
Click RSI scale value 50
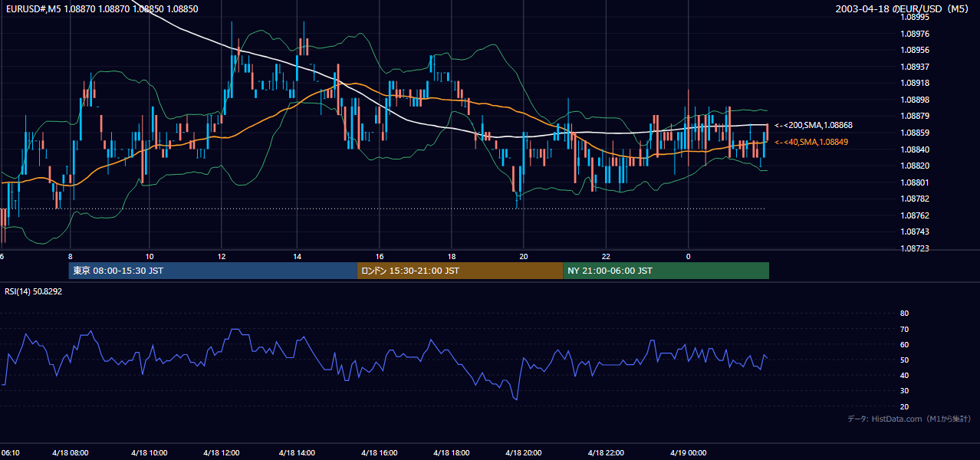[904, 360]
